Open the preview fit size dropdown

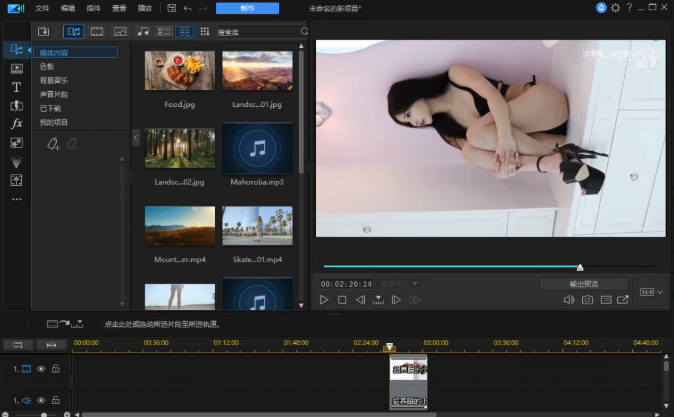point(400,284)
